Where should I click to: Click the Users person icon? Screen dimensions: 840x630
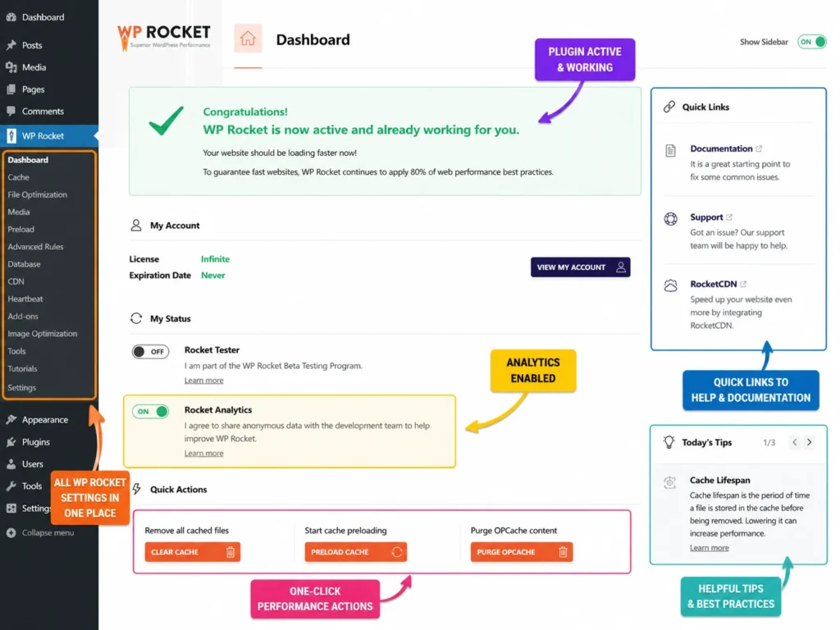(x=11, y=464)
